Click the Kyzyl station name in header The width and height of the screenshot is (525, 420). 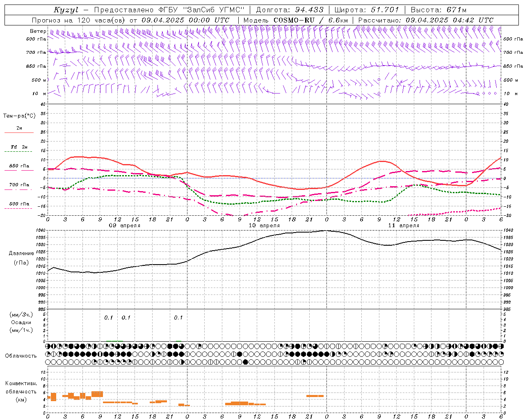(67, 10)
